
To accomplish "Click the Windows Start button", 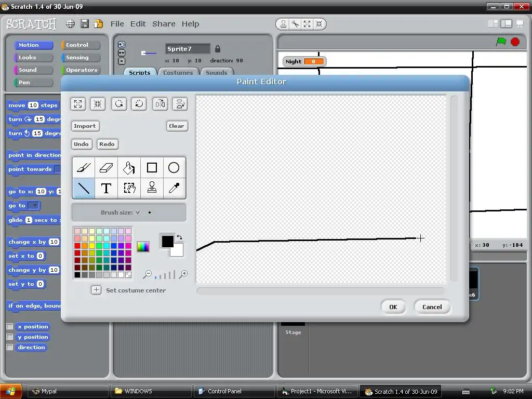I will click(x=11, y=391).
